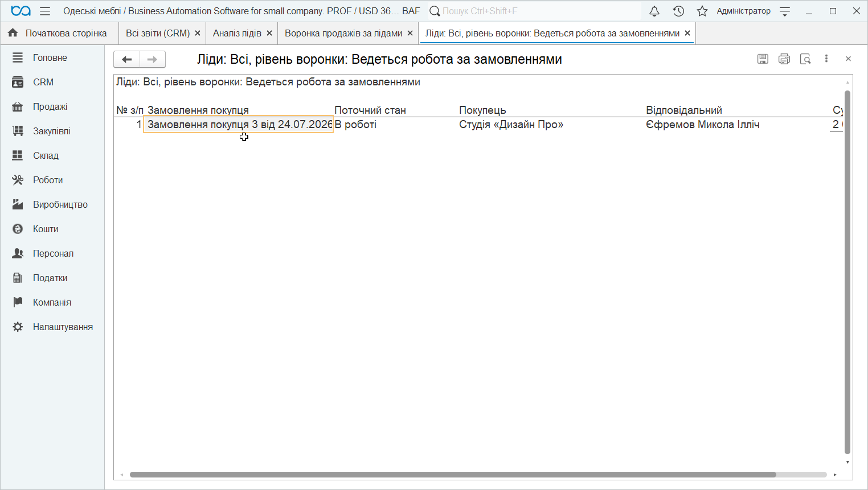The width and height of the screenshot is (868, 490).
Task: Close the active Ліди report tab
Action: (x=687, y=33)
